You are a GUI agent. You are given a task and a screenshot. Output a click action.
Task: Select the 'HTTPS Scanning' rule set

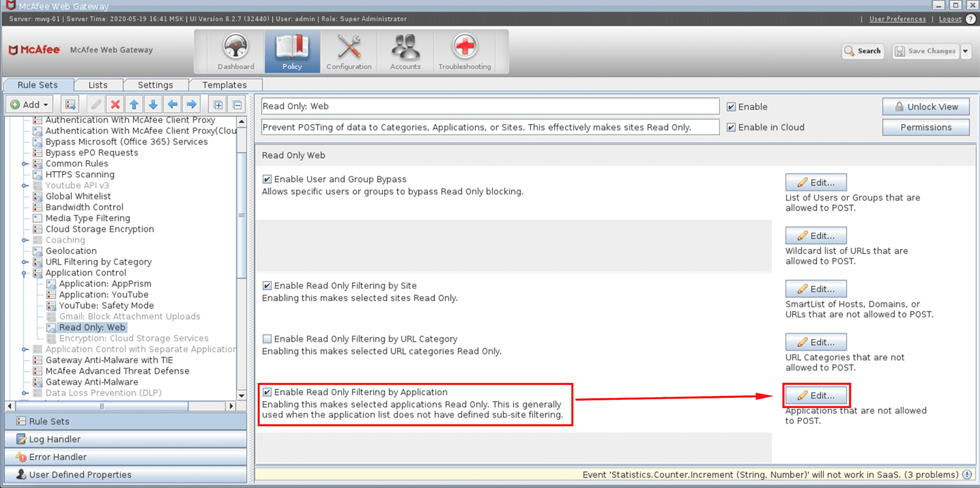[80, 174]
